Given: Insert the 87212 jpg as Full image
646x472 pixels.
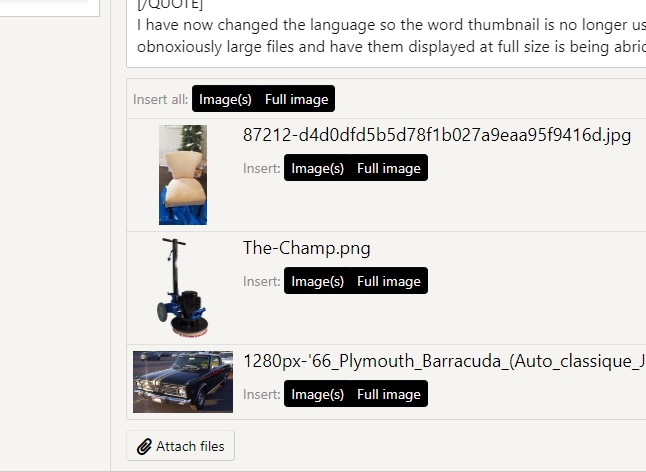Looking at the screenshot, I should [389, 168].
